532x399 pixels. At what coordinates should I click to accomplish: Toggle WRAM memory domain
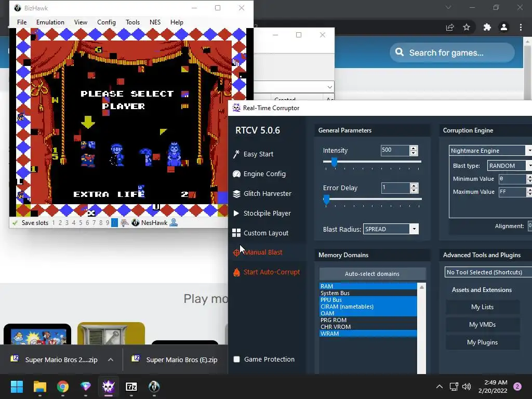coord(368,334)
